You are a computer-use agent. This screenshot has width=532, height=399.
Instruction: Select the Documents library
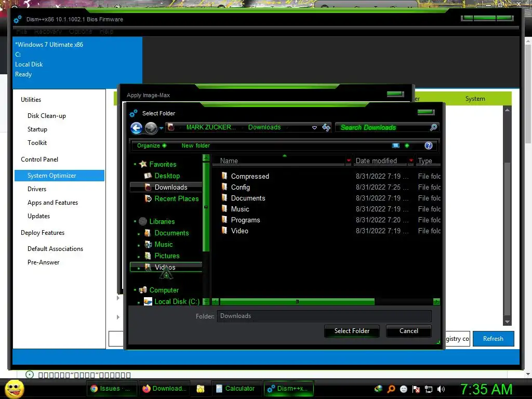point(171,233)
